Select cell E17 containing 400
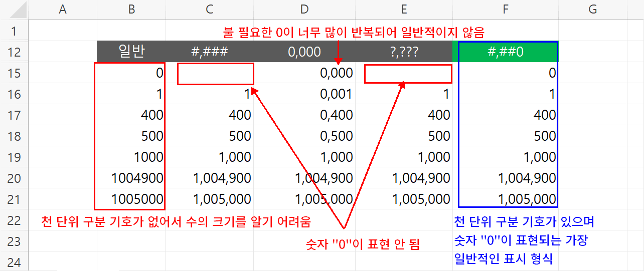 (404, 115)
